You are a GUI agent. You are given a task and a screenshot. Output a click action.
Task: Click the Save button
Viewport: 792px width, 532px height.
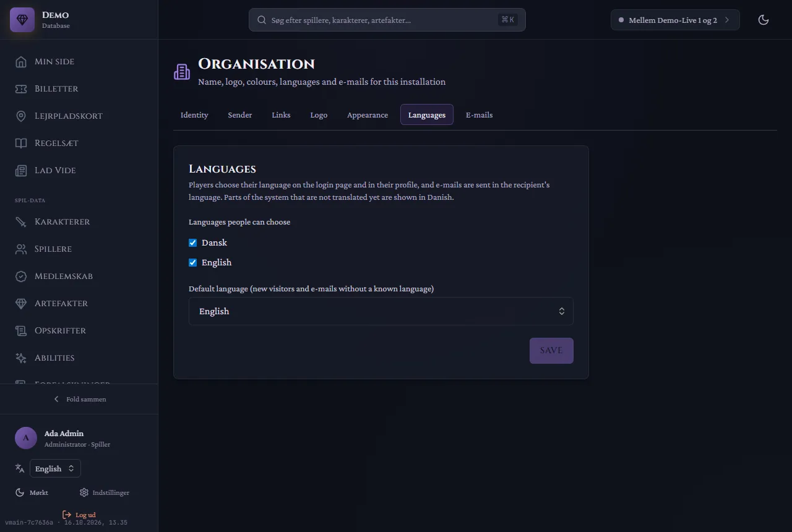point(551,350)
